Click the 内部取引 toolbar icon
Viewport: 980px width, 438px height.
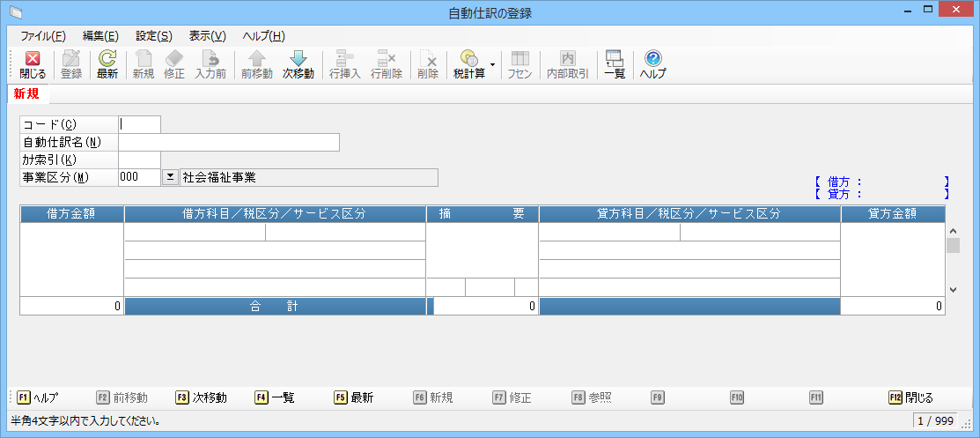tap(567, 65)
